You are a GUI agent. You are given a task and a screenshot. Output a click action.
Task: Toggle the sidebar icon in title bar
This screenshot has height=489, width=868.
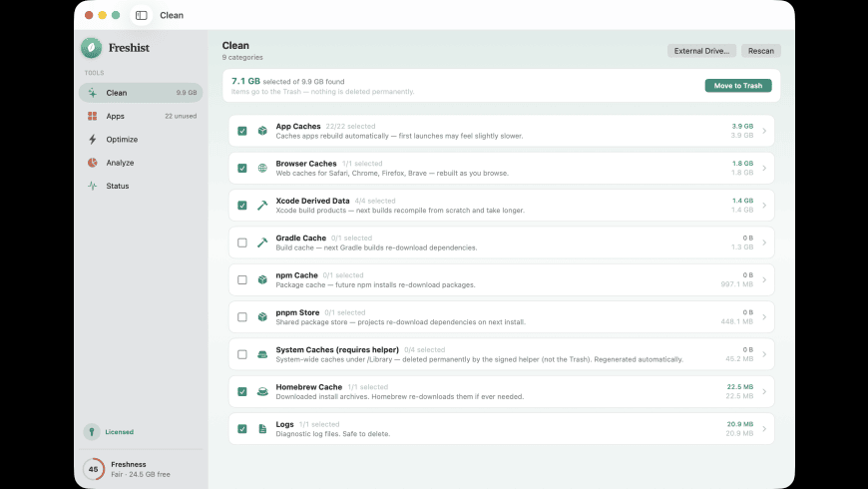point(141,15)
